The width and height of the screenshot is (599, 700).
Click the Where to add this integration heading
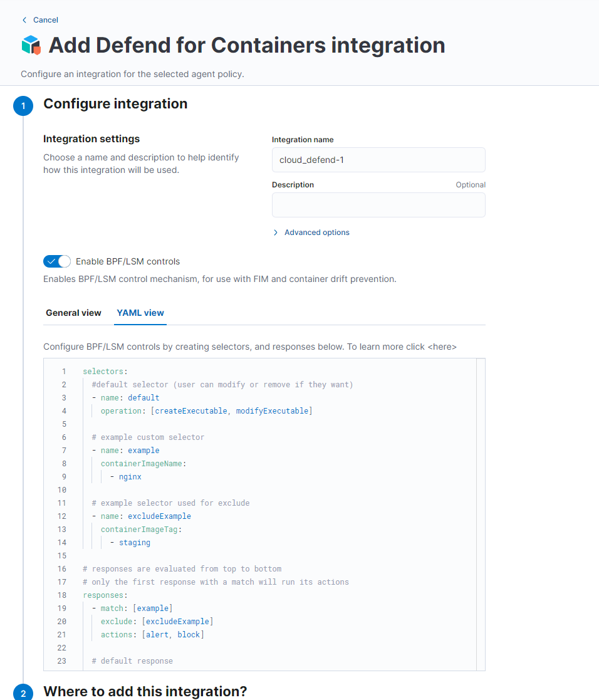coord(145,691)
